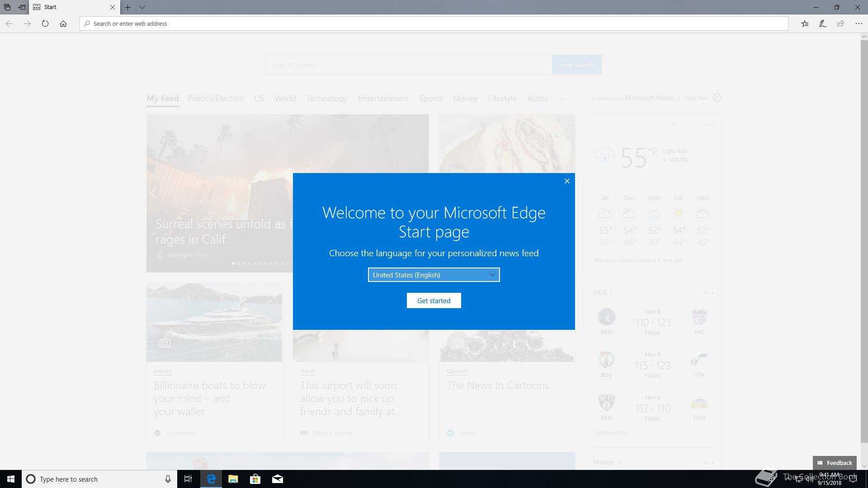Open Mail app from taskbar
Screen dimensions: 868x488
pos(278,479)
